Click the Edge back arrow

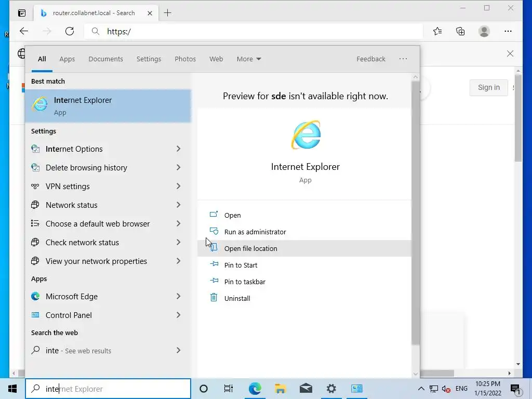pyautogui.click(x=24, y=31)
